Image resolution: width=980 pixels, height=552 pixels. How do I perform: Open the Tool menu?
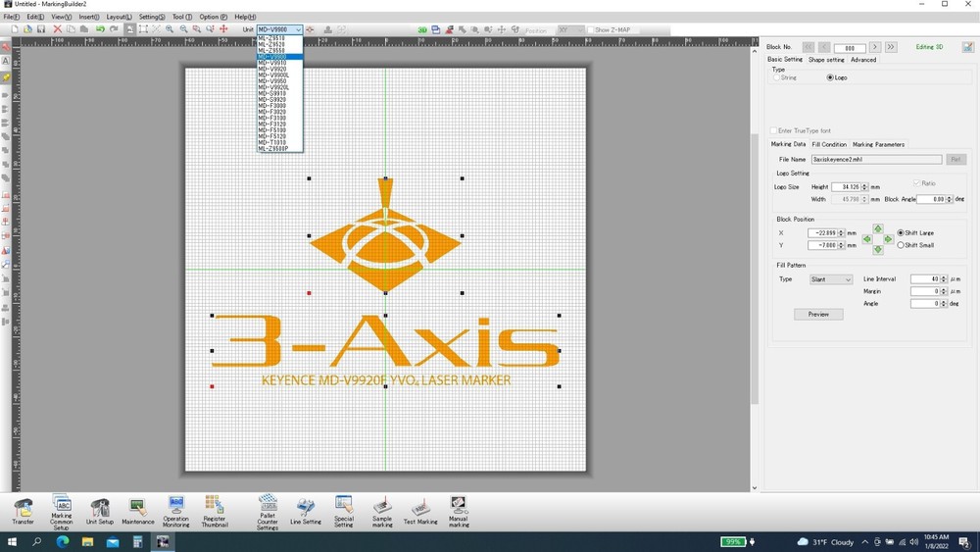(x=182, y=17)
